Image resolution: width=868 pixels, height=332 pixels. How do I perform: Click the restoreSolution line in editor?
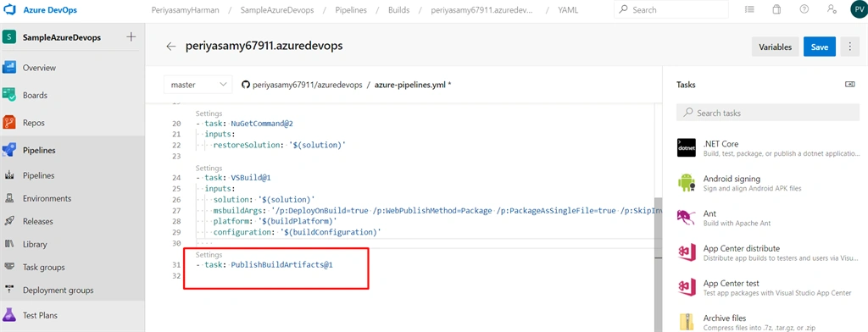(280, 145)
